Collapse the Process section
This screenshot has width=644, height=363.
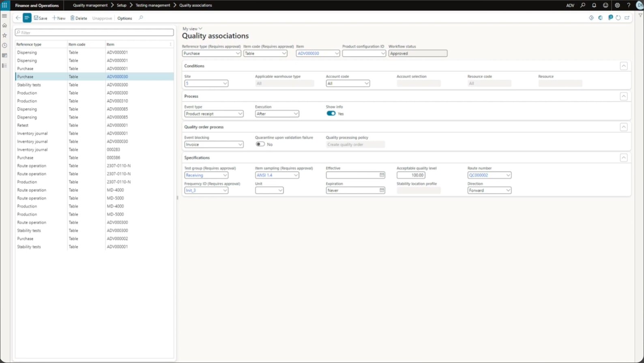point(624,96)
